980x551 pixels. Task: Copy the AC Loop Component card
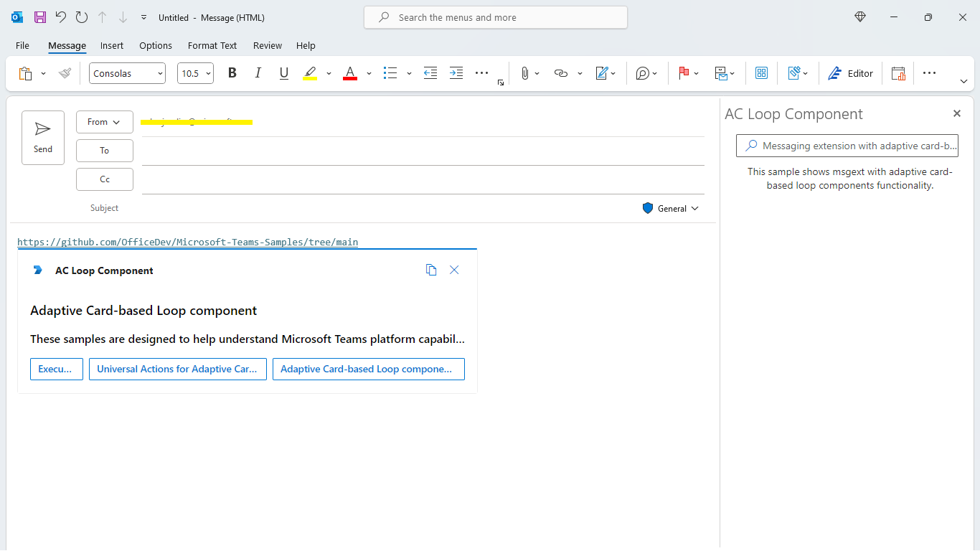point(431,270)
